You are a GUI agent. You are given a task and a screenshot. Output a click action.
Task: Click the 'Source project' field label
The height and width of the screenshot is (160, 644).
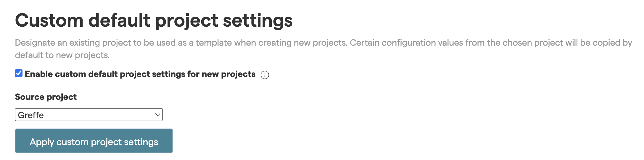pos(46,97)
